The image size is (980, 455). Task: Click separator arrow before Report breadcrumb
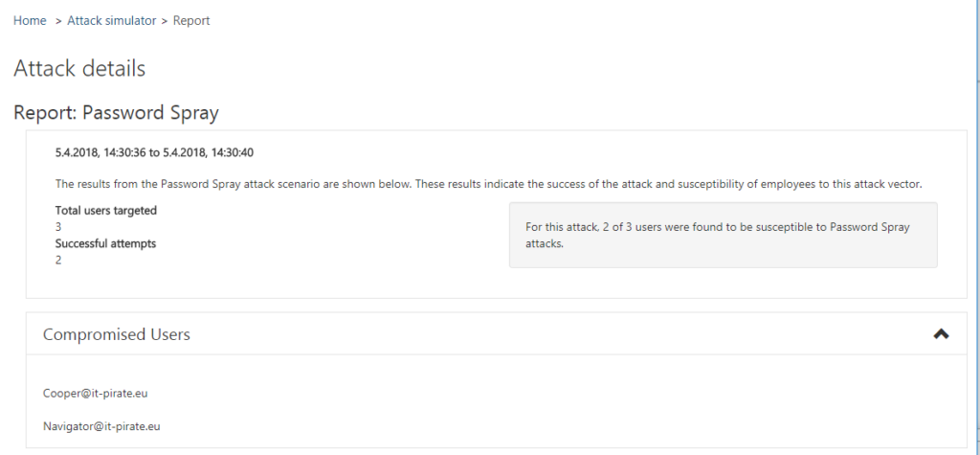click(165, 21)
